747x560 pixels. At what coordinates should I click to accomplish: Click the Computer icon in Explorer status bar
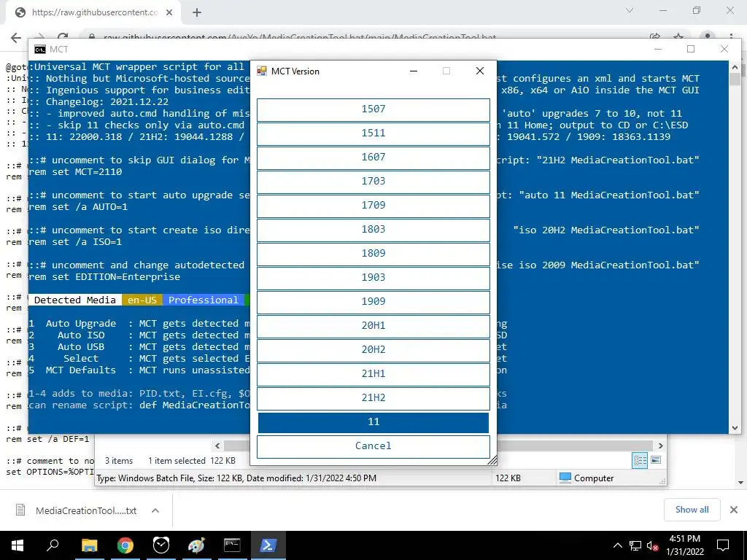tap(565, 478)
